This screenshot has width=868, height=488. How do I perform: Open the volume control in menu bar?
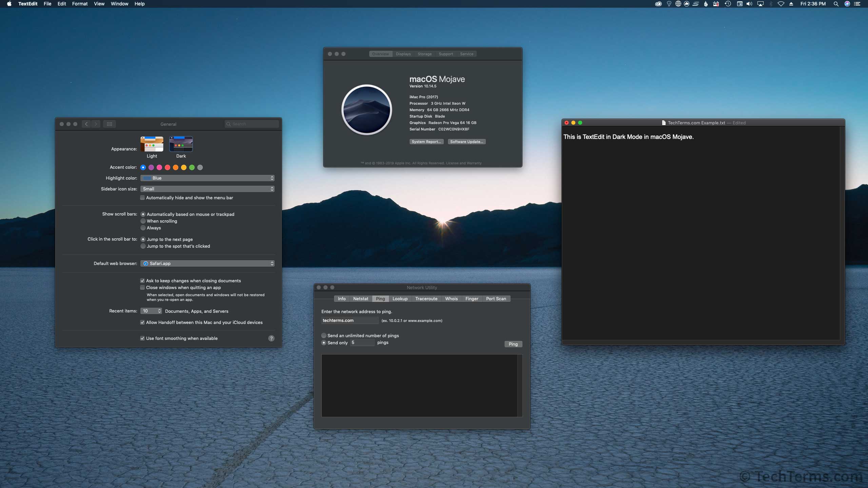(x=749, y=4)
